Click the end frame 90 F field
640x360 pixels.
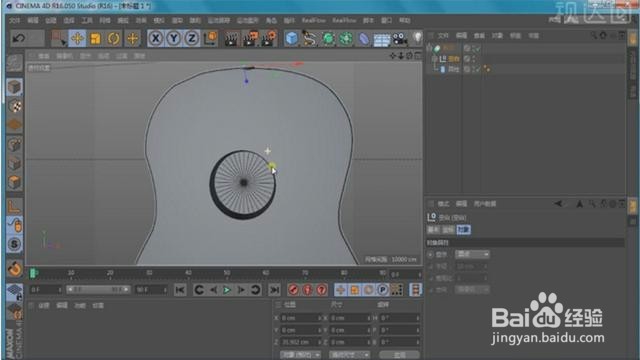pos(151,290)
